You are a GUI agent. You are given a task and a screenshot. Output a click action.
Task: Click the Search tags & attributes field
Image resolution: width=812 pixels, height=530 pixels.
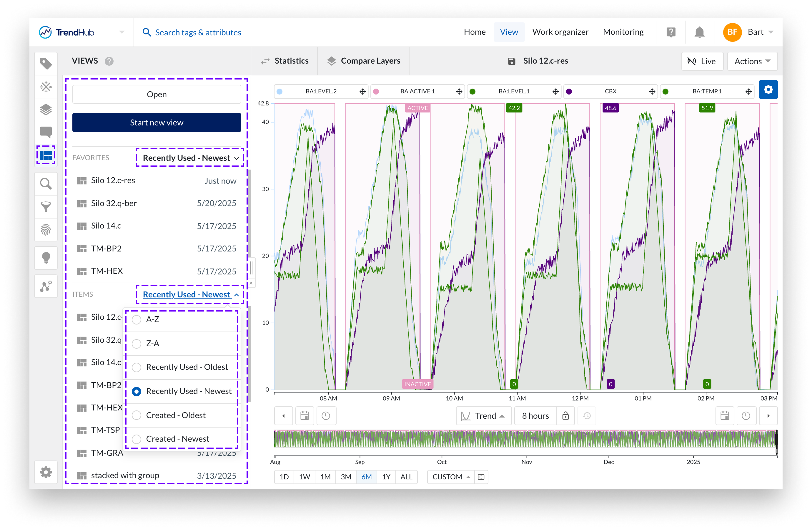pyautogui.click(x=198, y=32)
